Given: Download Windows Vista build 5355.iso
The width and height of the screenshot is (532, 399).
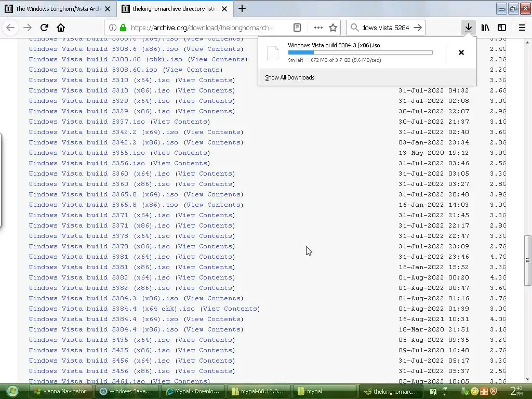Looking at the screenshot, I should point(87,153).
